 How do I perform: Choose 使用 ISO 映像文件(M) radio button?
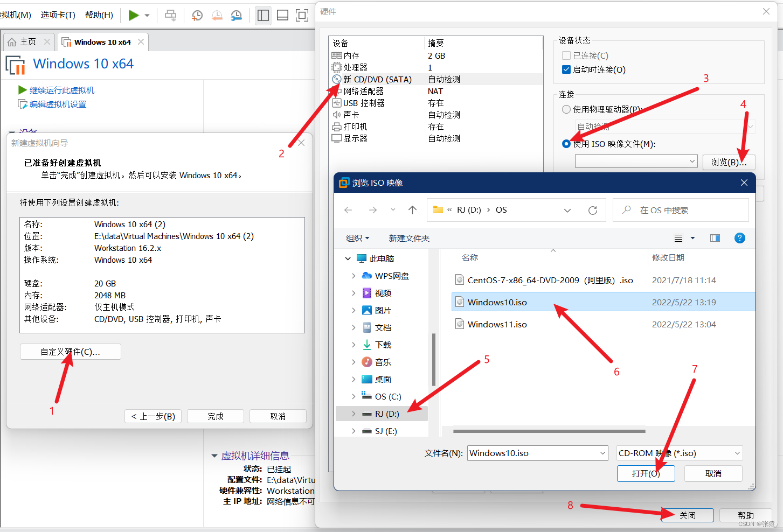pos(566,144)
